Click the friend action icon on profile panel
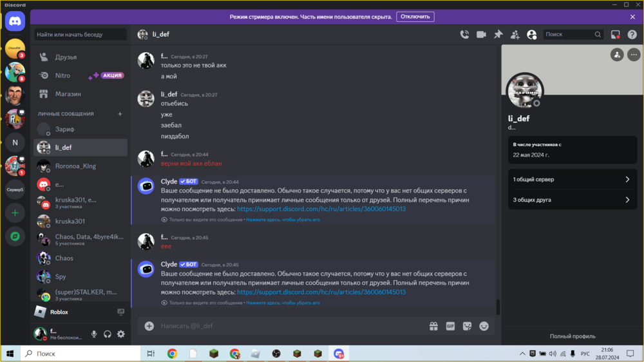This screenshot has width=644, height=362. [x=617, y=55]
